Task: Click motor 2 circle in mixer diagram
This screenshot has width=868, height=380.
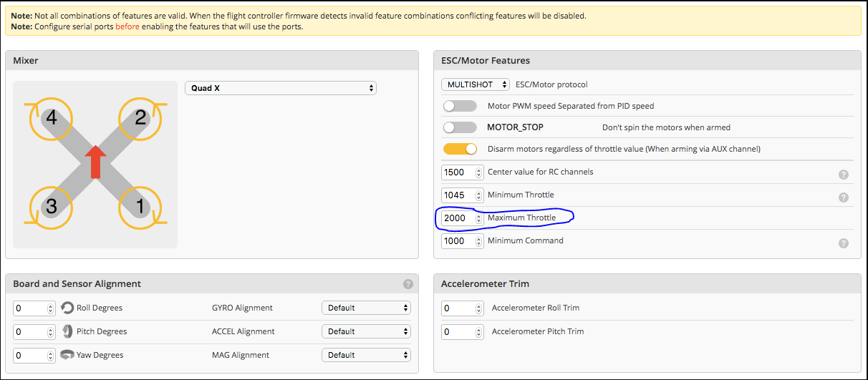Action: [x=140, y=117]
